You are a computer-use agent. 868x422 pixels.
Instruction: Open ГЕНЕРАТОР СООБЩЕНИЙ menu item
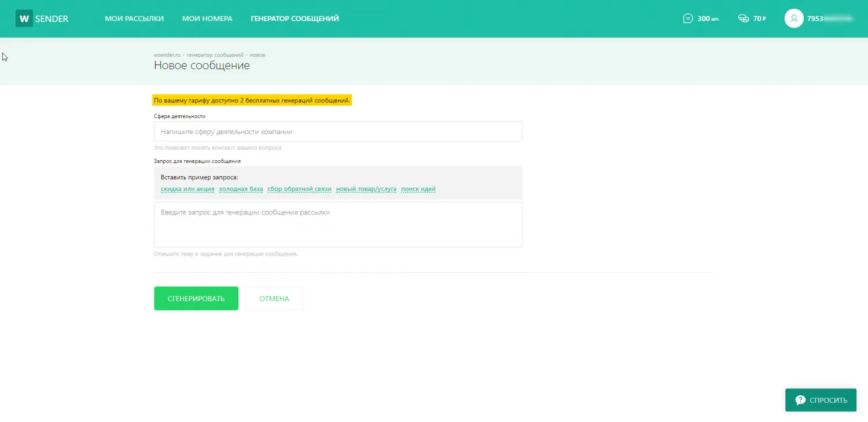(295, 18)
